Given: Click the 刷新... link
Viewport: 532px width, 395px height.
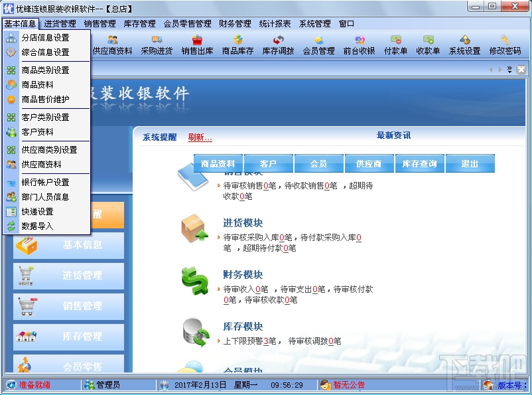Looking at the screenshot, I should click(200, 137).
